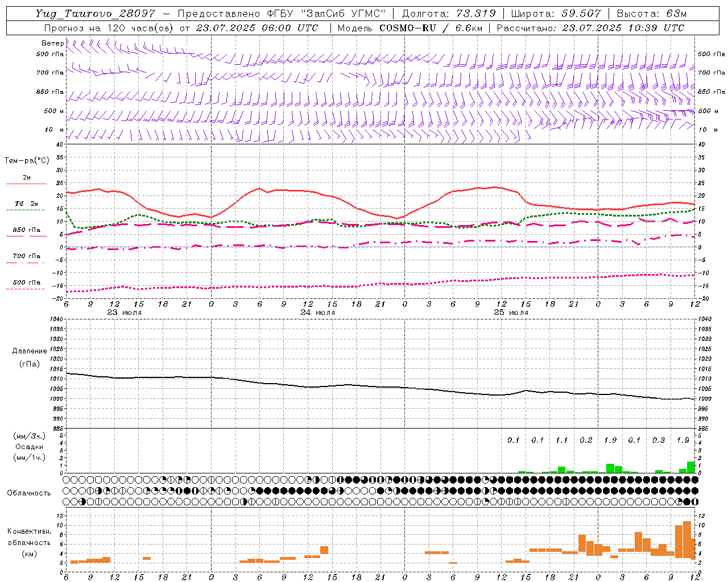
Task: Click the 23 июля date label
Action: (125, 313)
